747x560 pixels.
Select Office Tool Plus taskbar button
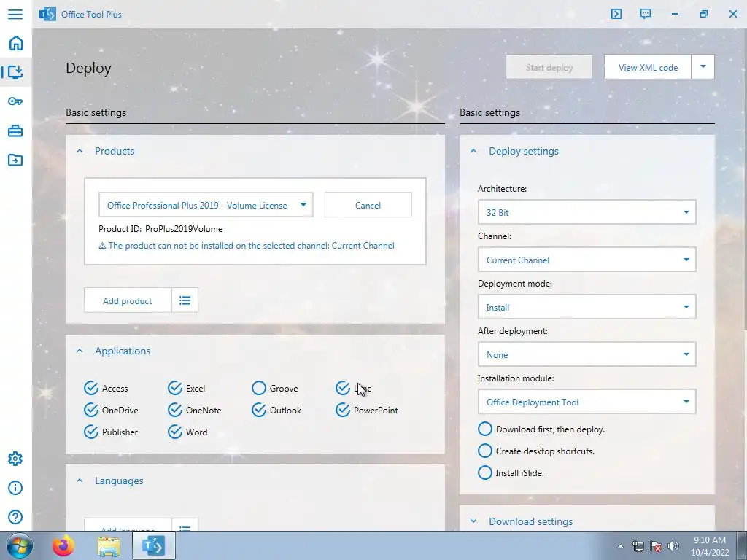click(x=153, y=545)
